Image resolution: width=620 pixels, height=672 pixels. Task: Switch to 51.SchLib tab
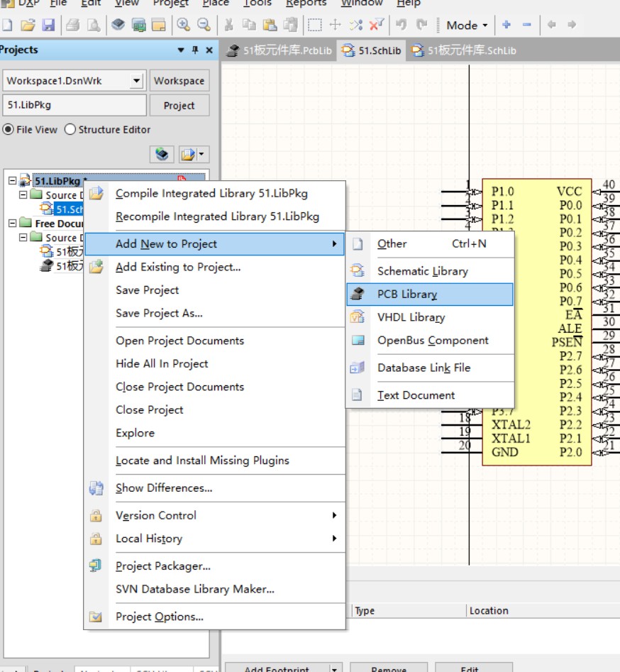[x=372, y=50]
